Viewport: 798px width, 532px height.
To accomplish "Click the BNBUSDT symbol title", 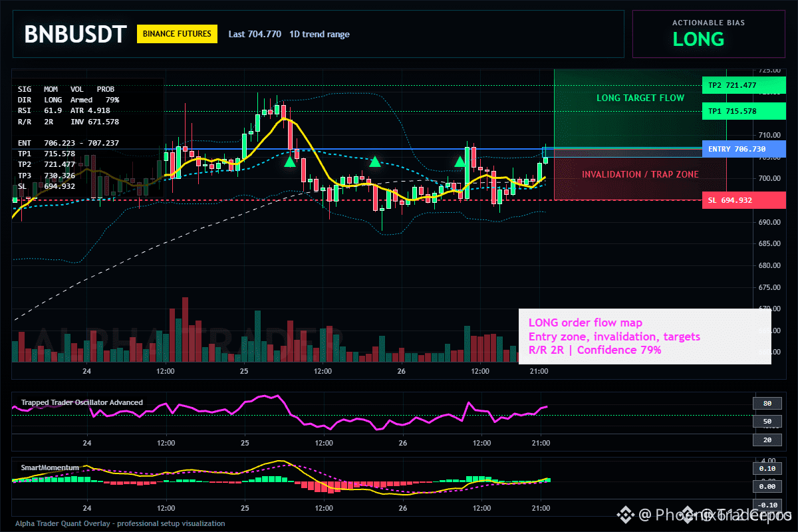I will click(74, 35).
